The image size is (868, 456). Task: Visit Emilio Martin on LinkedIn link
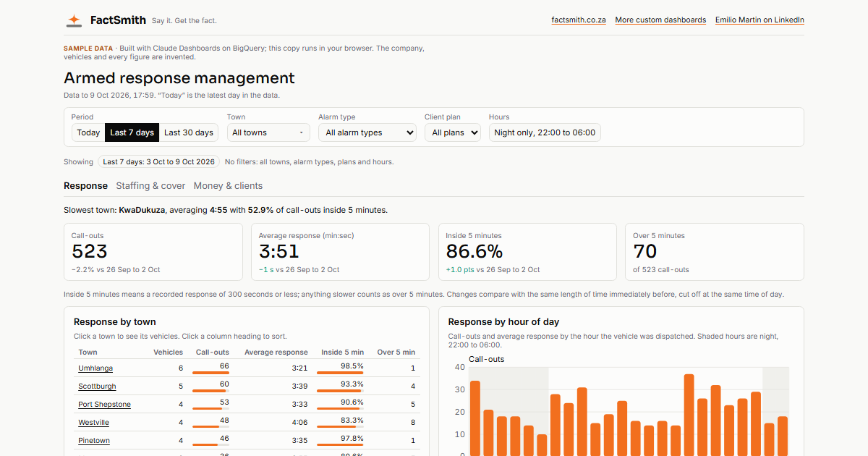click(759, 20)
